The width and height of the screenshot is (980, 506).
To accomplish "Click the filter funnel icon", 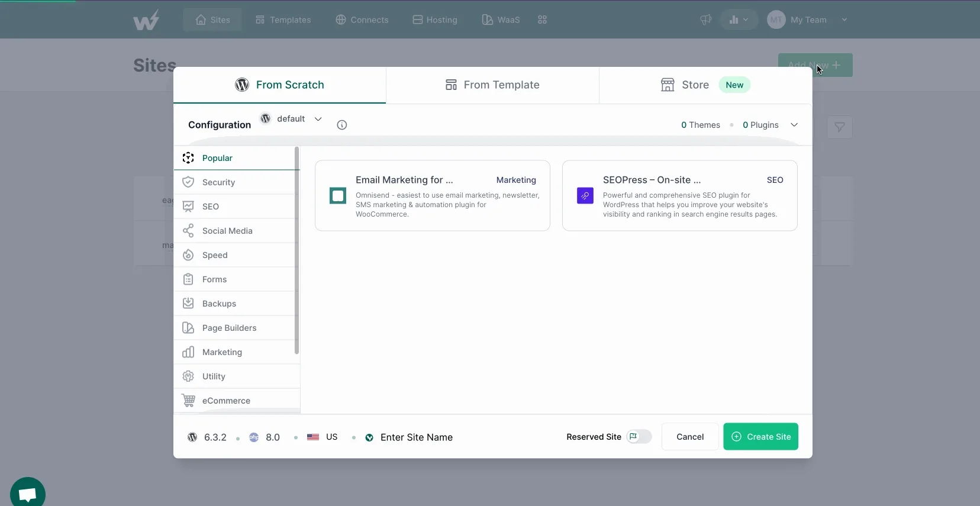I will (x=839, y=127).
